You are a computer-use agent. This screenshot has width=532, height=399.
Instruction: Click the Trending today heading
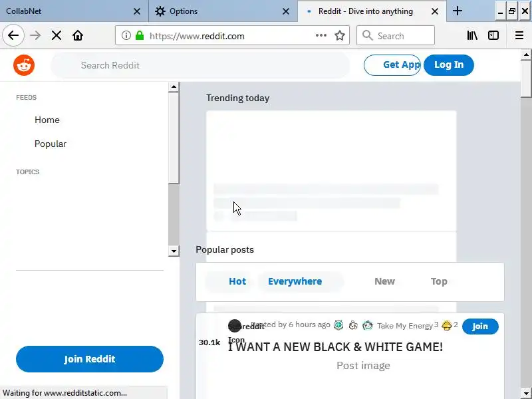coord(237,98)
